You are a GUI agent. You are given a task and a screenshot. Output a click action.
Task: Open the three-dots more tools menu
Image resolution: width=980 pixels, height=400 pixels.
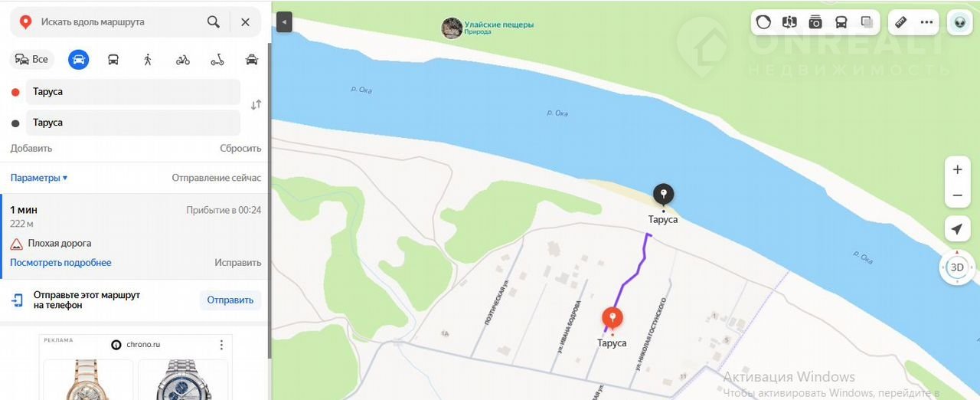927,22
